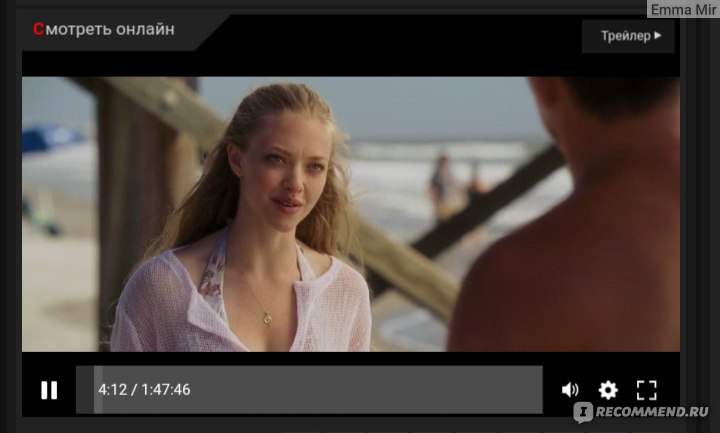Pause the video playback
720x433 pixels.
(49, 390)
